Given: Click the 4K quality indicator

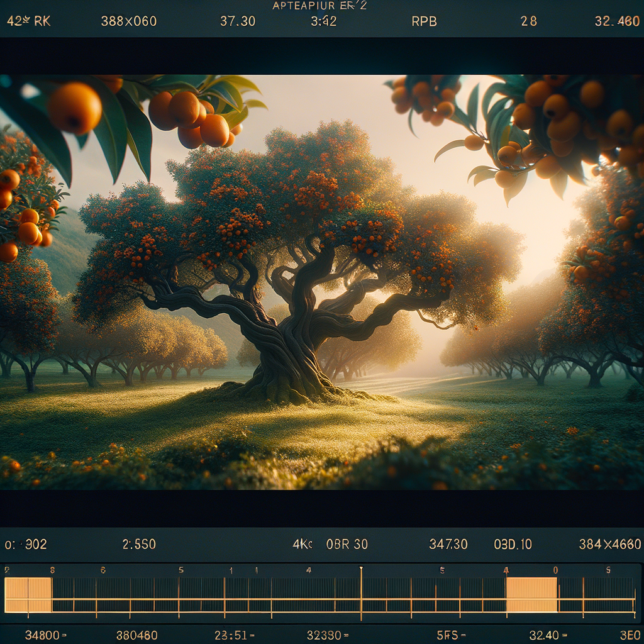Looking at the screenshot, I should (303, 544).
